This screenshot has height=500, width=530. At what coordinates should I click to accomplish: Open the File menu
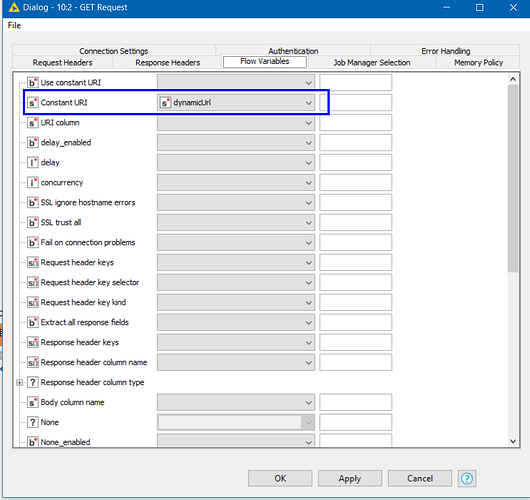point(14,25)
